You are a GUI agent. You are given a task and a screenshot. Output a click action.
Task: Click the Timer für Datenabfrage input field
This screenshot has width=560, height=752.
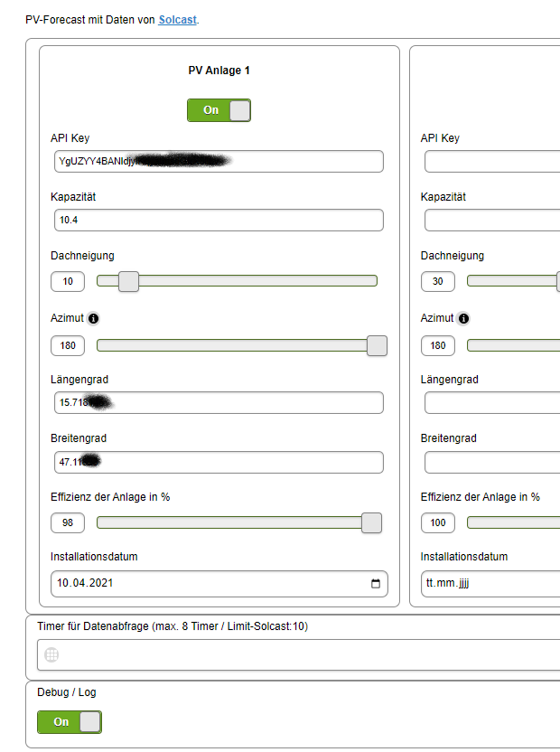299,654
